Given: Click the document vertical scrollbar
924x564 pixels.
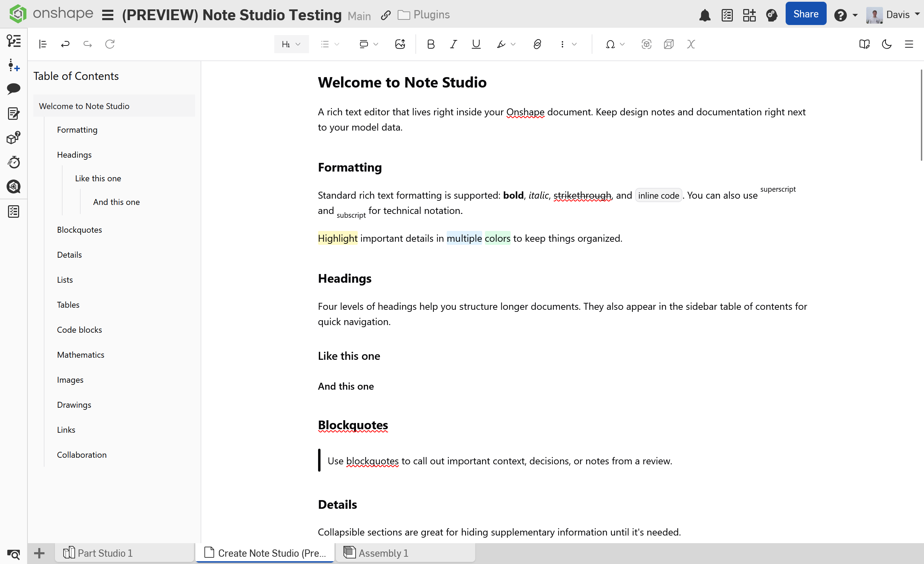Looking at the screenshot, I should (921, 115).
